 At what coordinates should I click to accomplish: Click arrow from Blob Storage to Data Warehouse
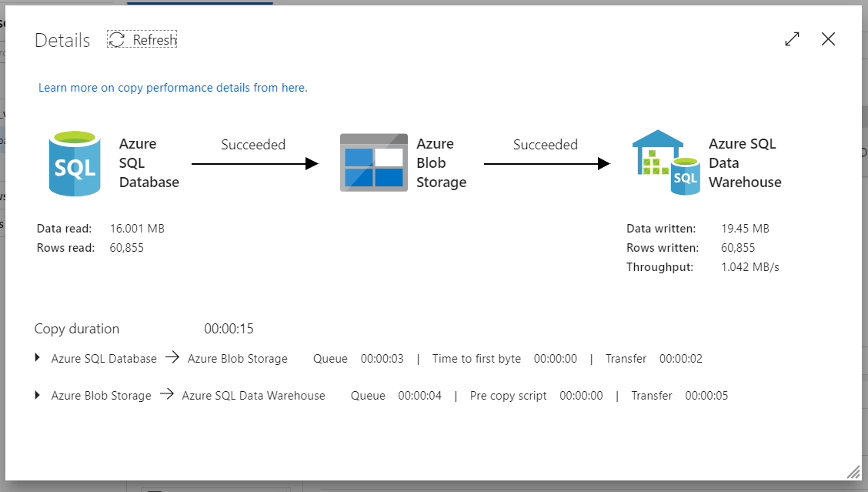[x=546, y=163]
